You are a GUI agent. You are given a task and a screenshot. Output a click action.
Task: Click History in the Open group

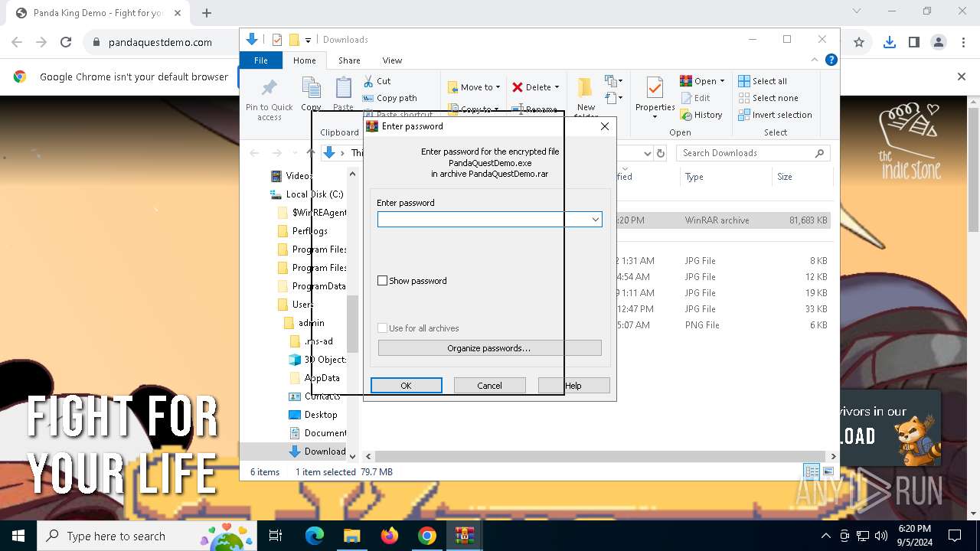point(701,115)
